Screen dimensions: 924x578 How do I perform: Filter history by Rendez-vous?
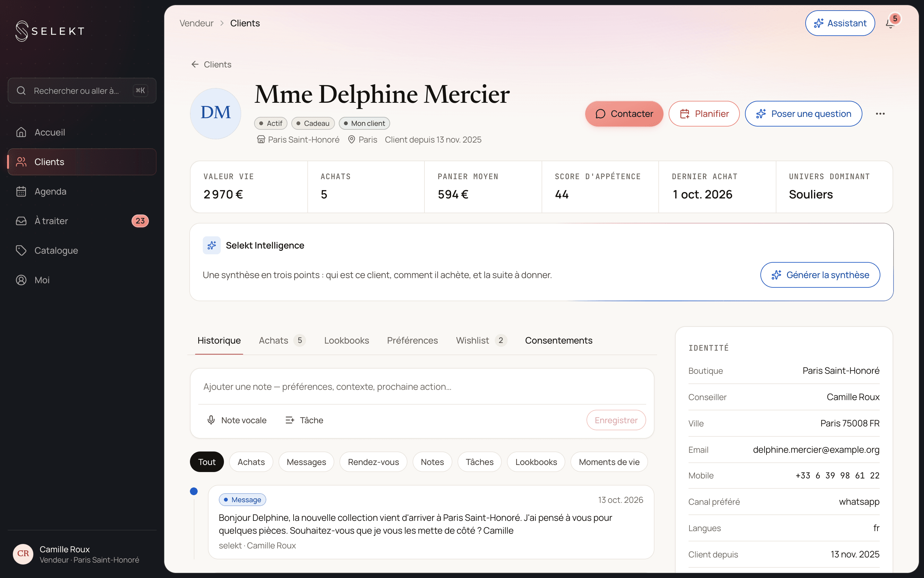click(x=373, y=462)
